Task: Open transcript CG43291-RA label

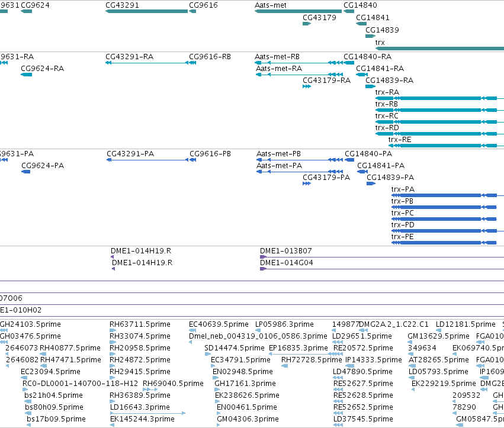Action: point(129,57)
